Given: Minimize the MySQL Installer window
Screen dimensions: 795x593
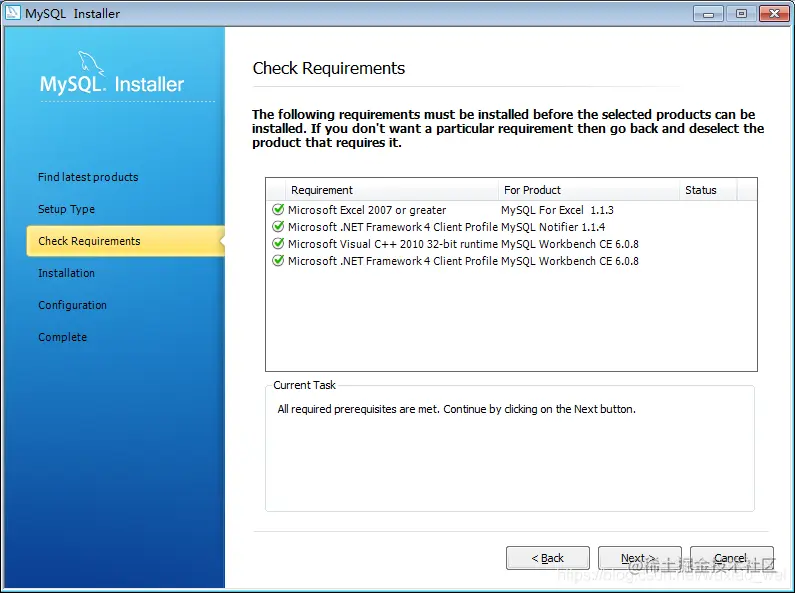Looking at the screenshot, I should click(x=708, y=14).
